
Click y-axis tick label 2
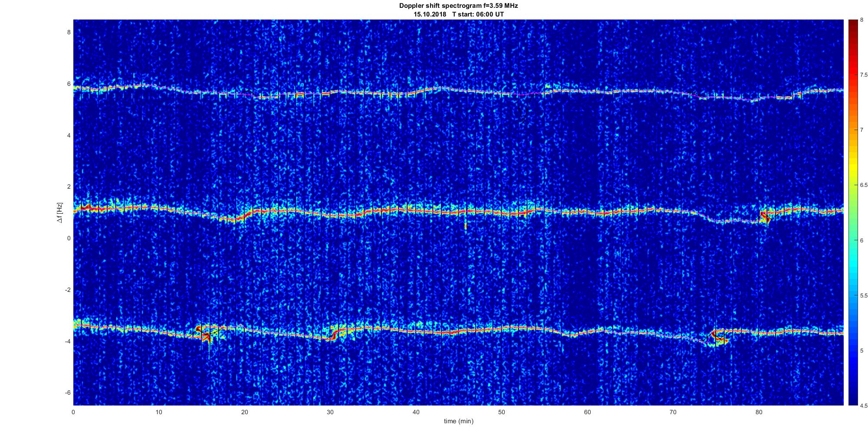[x=69, y=186]
